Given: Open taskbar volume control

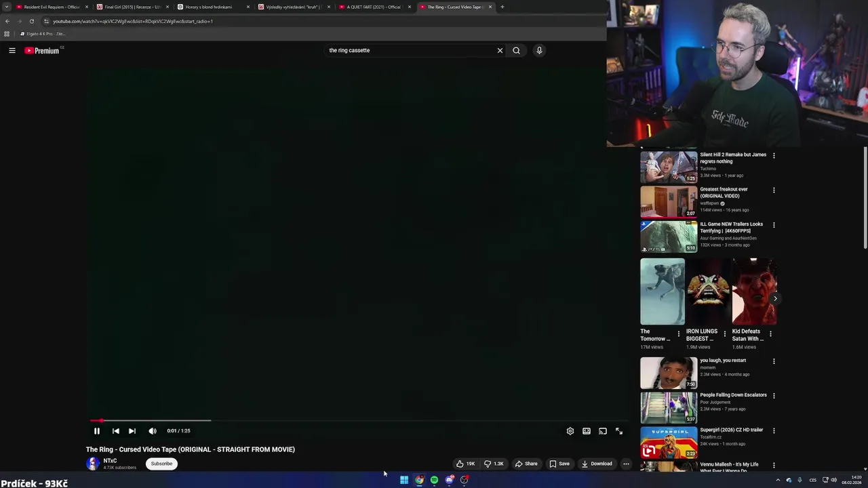Looking at the screenshot, I should click(x=833, y=480).
